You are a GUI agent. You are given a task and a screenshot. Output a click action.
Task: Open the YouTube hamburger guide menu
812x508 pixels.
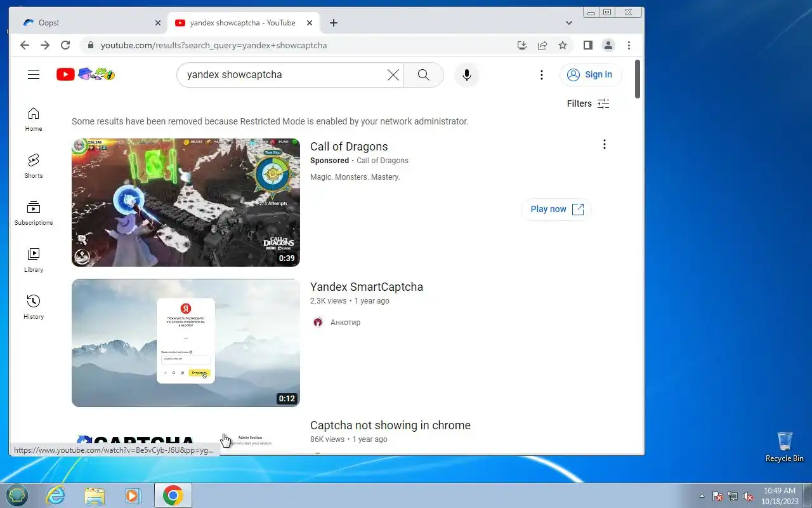point(34,75)
